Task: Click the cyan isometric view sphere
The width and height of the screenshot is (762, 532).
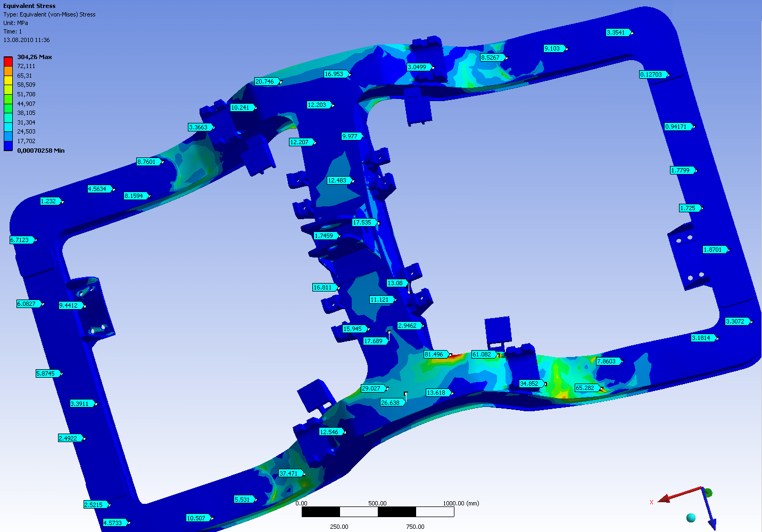Action: coord(691,518)
